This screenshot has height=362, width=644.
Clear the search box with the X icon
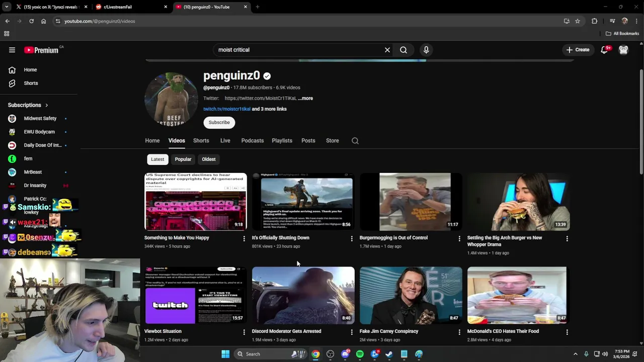[x=387, y=50]
